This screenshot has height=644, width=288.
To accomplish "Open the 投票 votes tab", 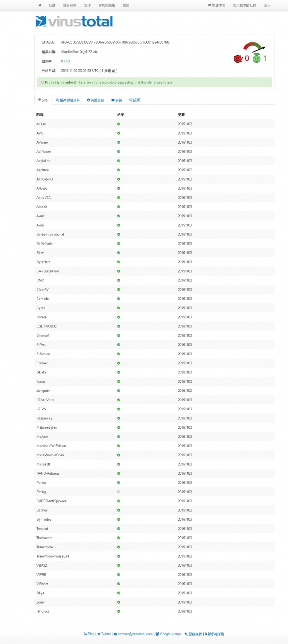I will tap(134, 100).
